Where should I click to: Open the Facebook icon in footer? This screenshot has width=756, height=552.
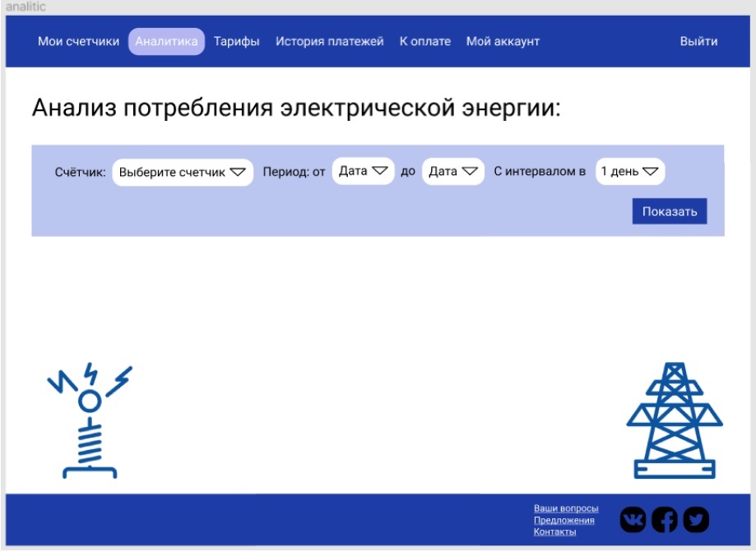tap(665, 520)
